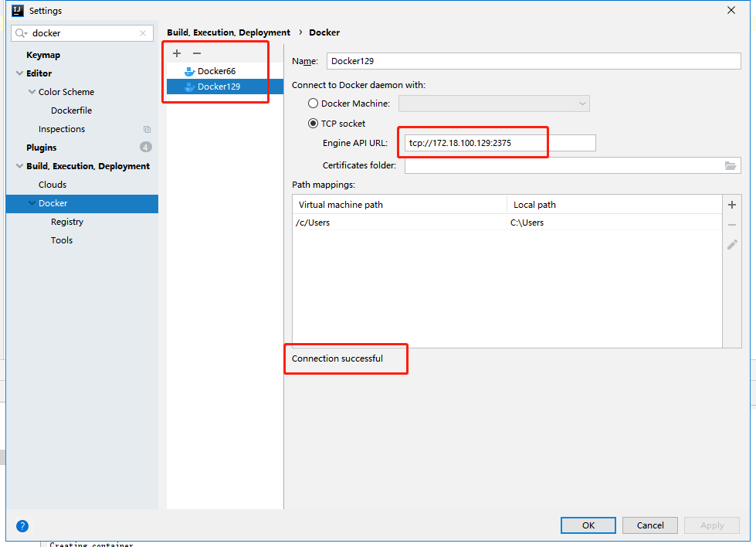Click the Apply button

[712, 525]
